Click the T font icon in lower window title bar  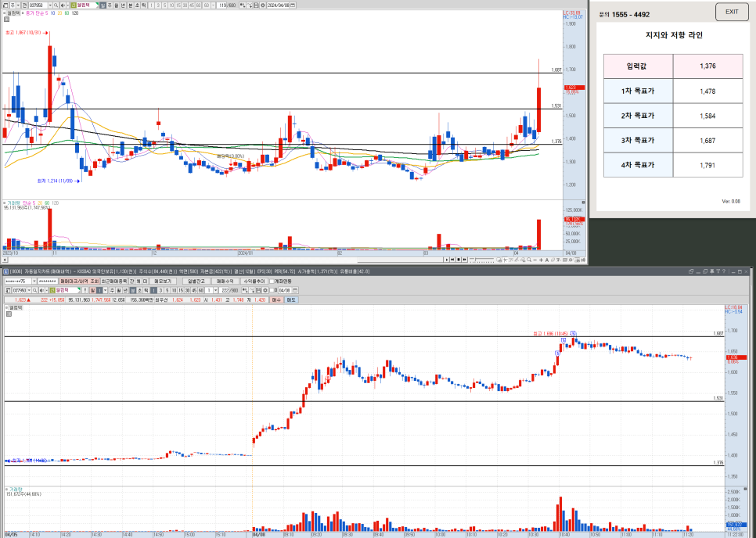tap(718, 271)
